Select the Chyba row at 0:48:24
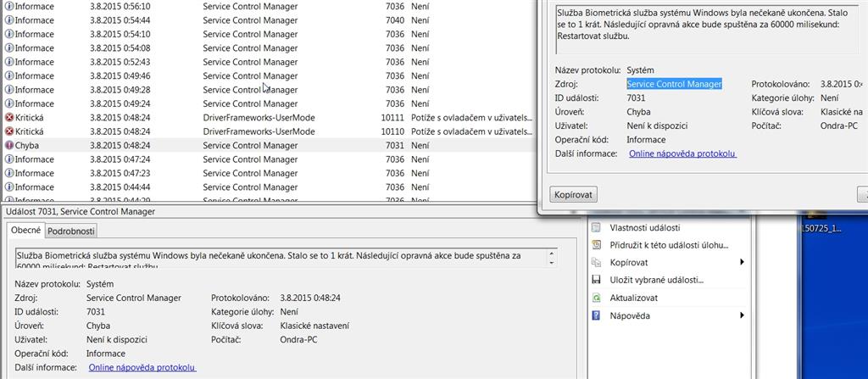 pyautogui.click(x=269, y=145)
